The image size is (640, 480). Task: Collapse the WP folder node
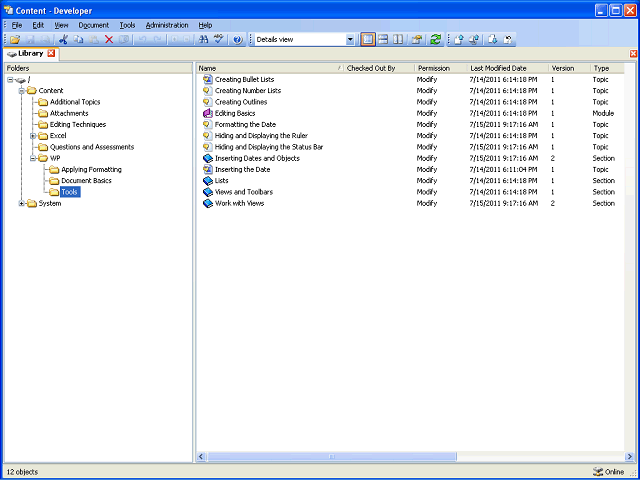[x=33, y=158]
